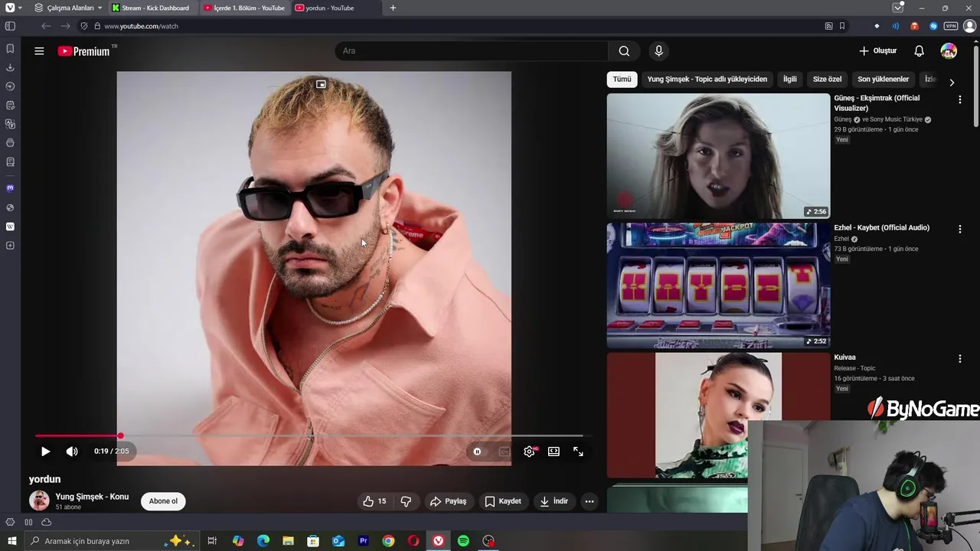
Task: Subscribe with the Abone ol button
Action: point(163,501)
